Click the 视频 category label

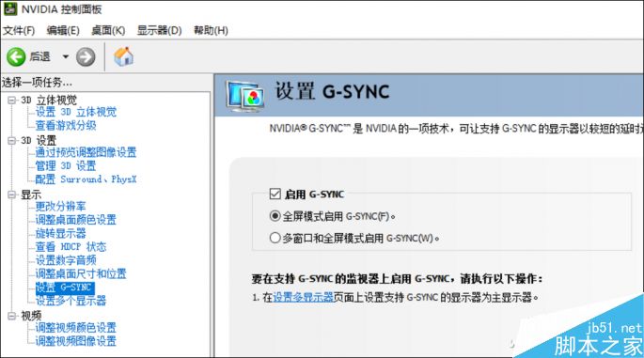(x=31, y=316)
